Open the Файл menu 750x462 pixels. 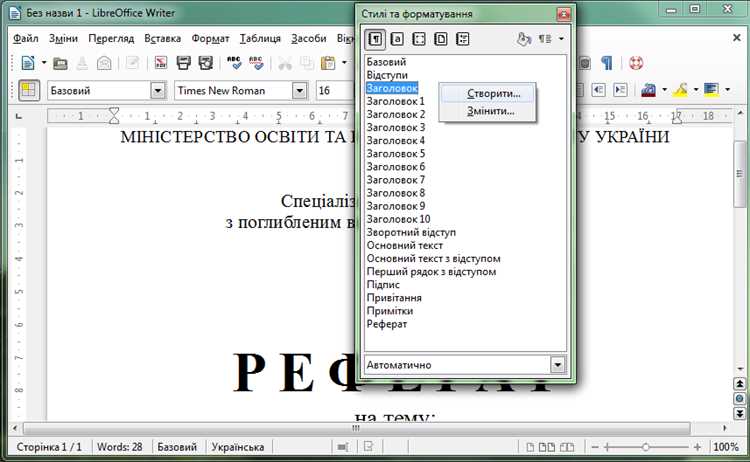(x=26, y=38)
